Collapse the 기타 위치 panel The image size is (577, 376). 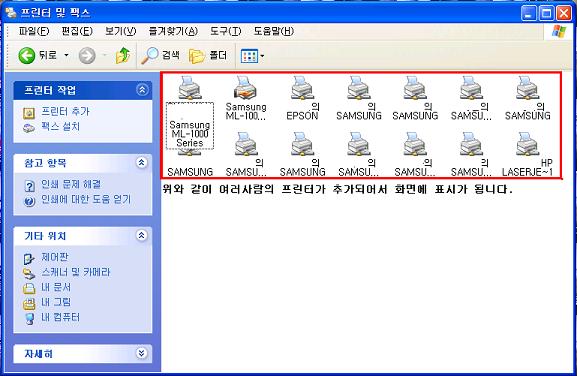point(142,235)
